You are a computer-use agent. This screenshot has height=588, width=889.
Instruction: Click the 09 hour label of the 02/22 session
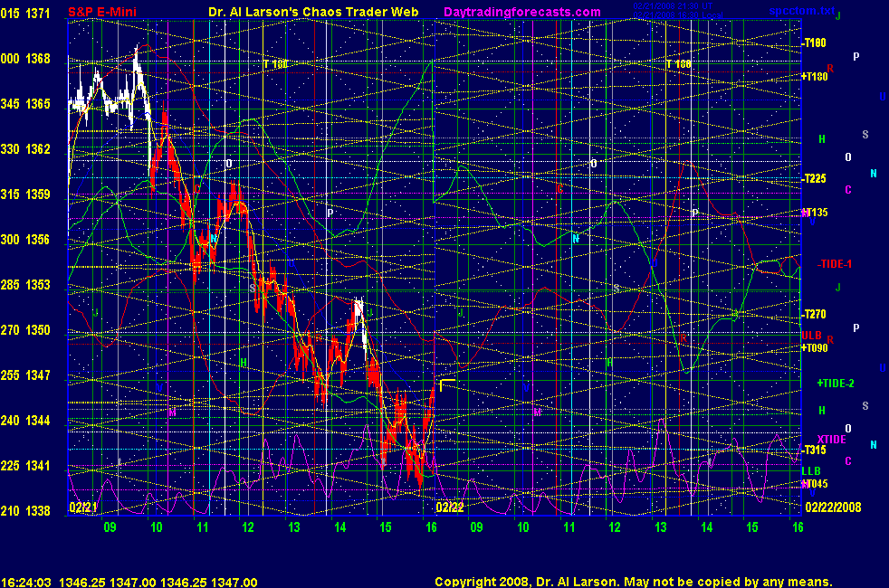[477, 527]
